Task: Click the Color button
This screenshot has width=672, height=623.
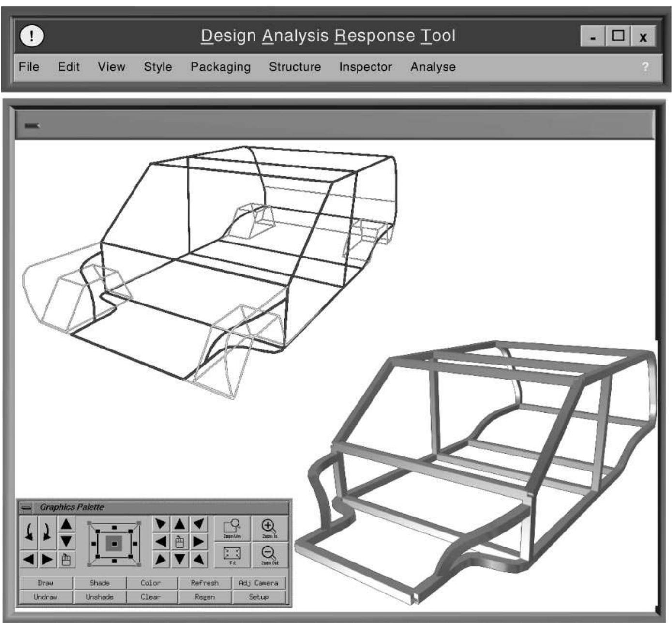Action: pyautogui.click(x=151, y=583)
